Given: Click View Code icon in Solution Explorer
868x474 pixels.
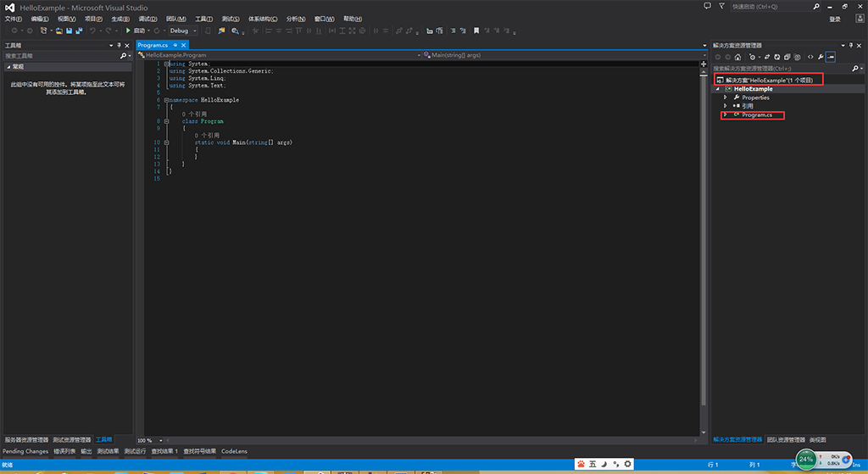Looking at the screenshot, I should (810, 57).
